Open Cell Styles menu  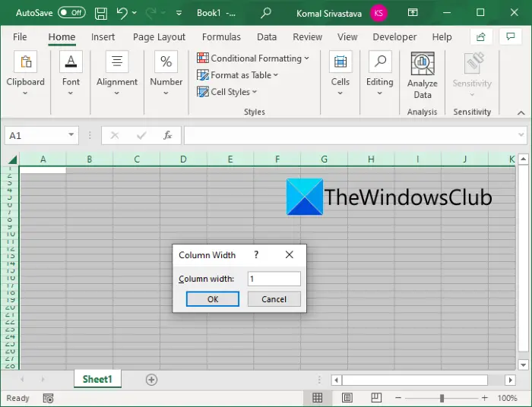(227, 92)
